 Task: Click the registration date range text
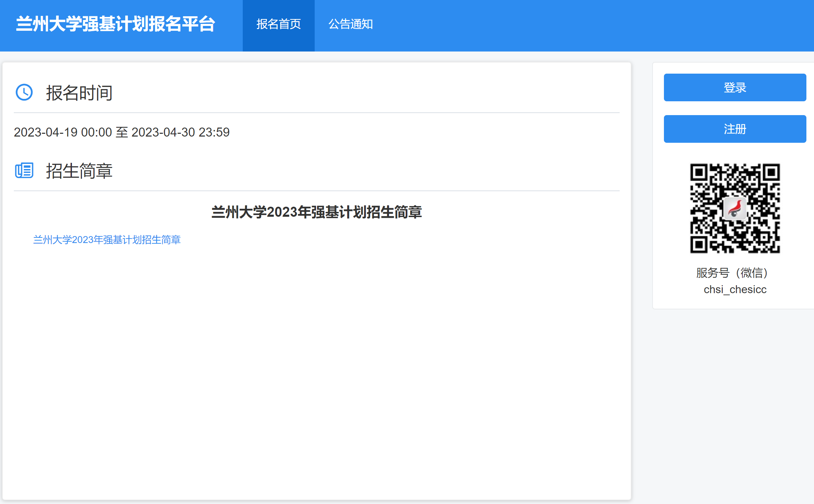point(121,132)
